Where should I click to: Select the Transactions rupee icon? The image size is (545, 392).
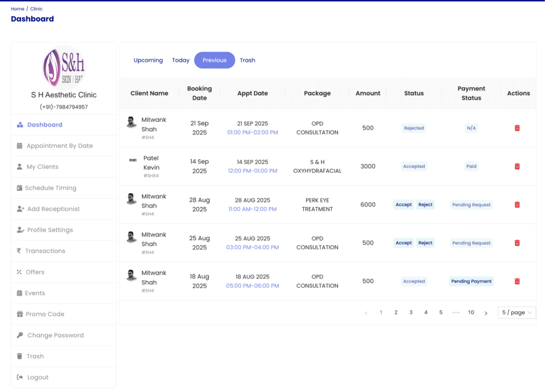tap(19, 251)
